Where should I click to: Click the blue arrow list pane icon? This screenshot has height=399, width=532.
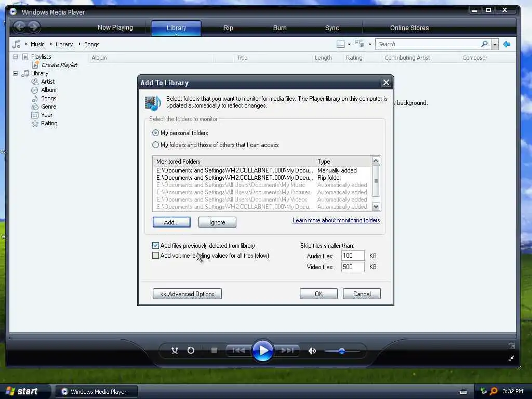coord(507,44)
